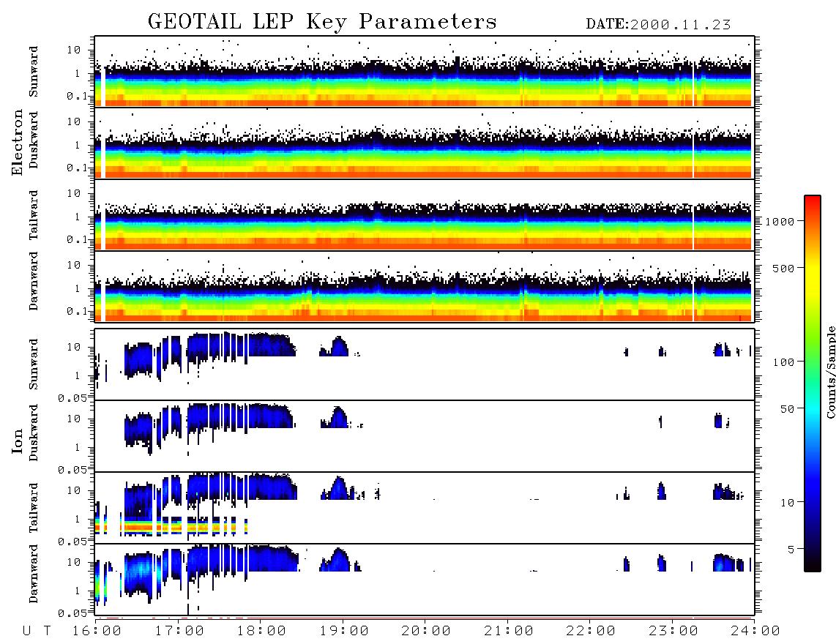
Task: Click the 23:00 time tick label
Action: click(x=673, y=631)
